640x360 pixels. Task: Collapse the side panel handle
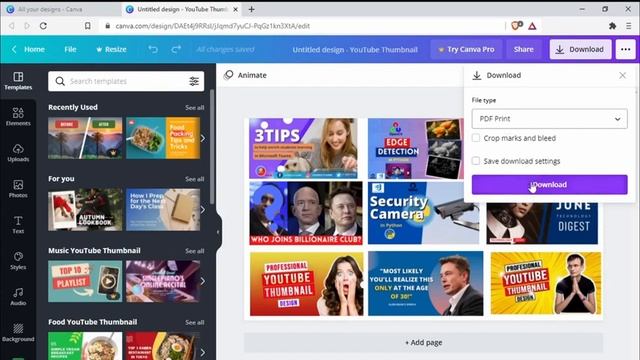218,232
